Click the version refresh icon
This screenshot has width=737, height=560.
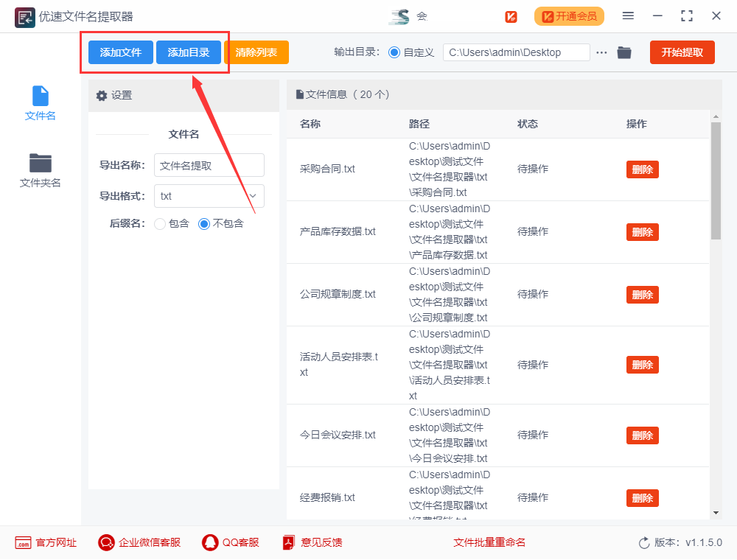coord(644,543)
